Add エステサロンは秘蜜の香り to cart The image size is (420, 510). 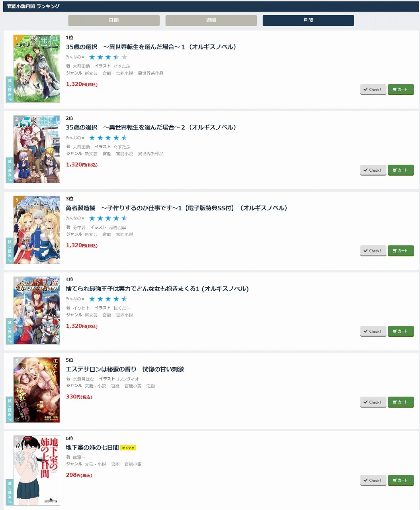pyautogui.click(x=401, y=402)
